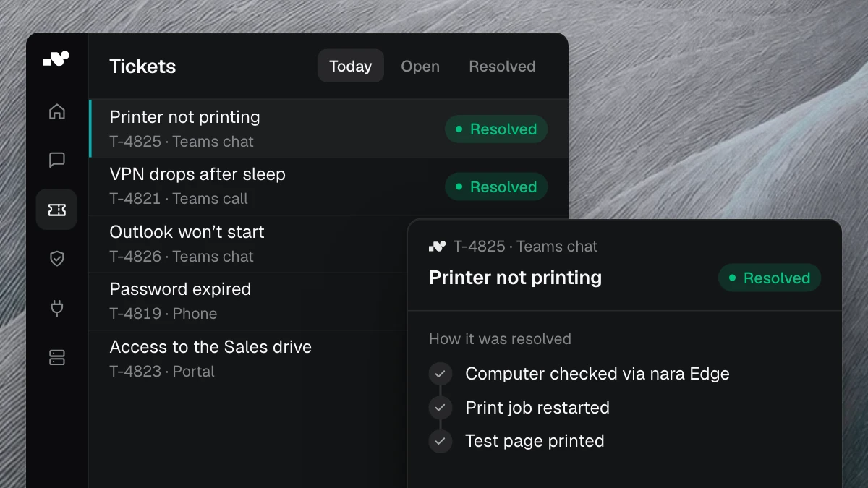Click the How it was resolved heading
868x488 pixels.
(x=500, y=339)
